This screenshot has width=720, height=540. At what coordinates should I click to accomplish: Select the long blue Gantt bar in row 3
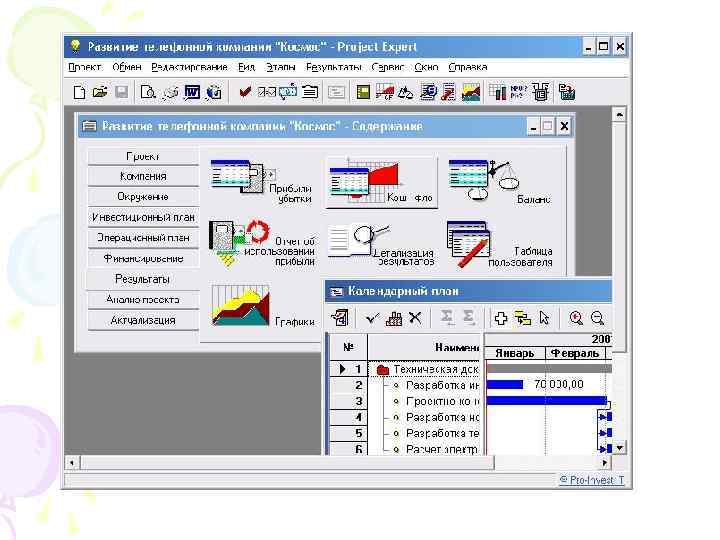click(546, 400)
